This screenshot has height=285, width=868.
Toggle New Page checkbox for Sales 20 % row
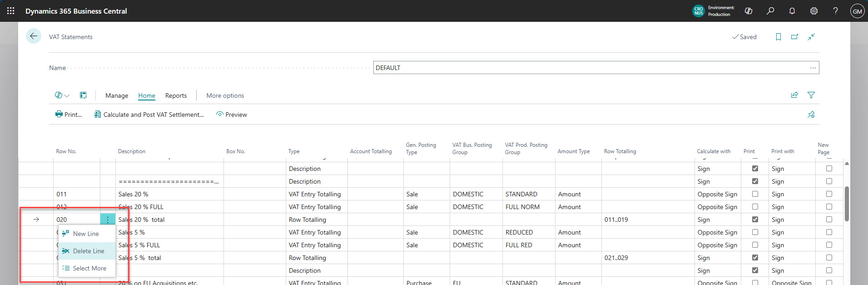tap(829, 194)
